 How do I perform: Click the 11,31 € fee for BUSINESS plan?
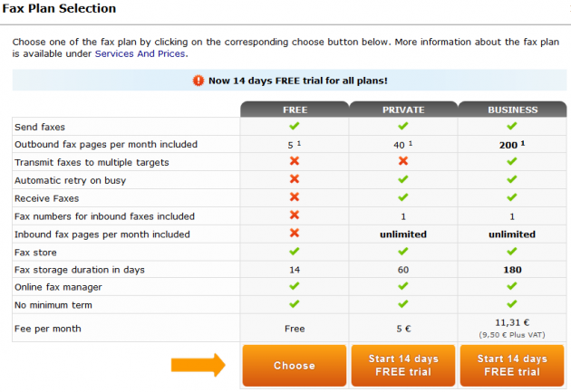pyautogui.click(x=512, y=322)
